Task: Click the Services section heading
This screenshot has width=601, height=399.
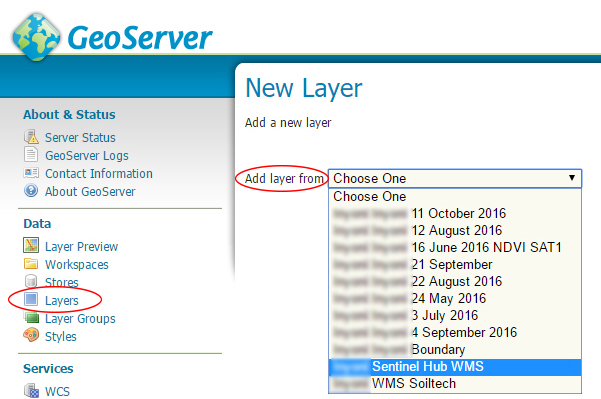Action: [48, 368]
